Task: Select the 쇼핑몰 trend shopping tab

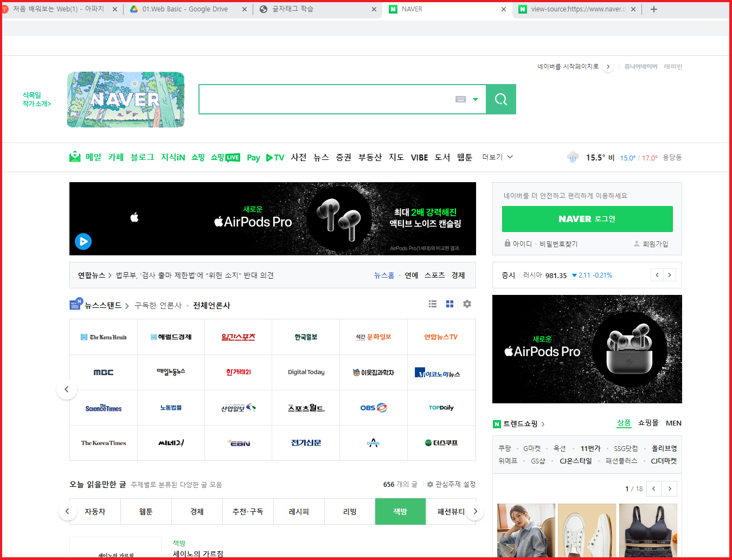Action: pyautogui.click(x=648, y=423)
